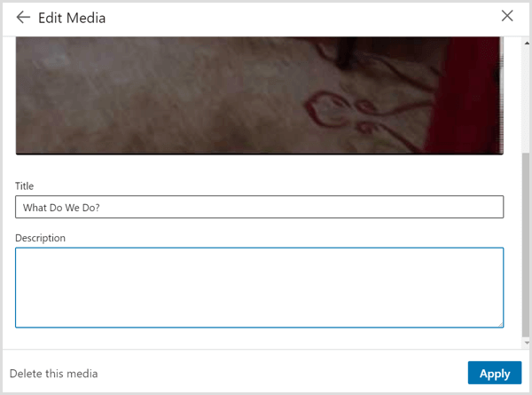Click the Description label text

pos(41,238)
